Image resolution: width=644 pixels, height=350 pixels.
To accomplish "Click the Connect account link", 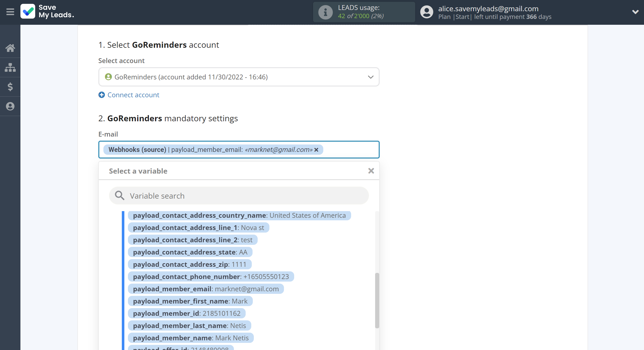I will 133,95.
